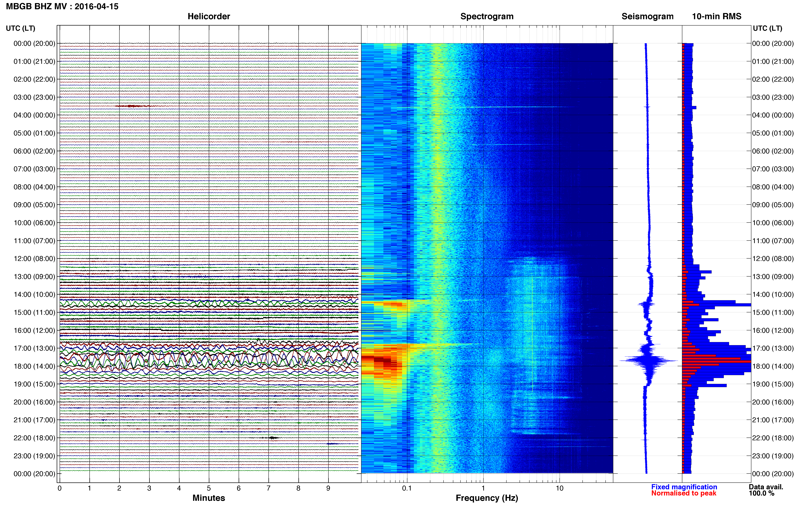The height and width of the screenshot is (508, 812).
Task: Click the red 'Normalised to peak' legend text
Action: tap(684, 493)
